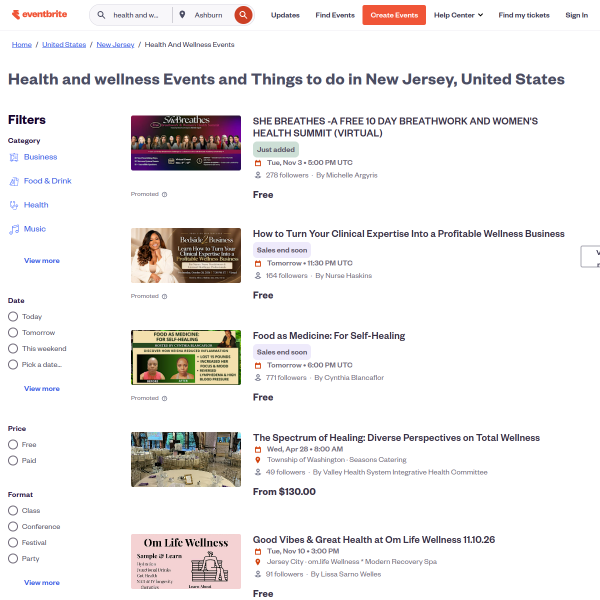Click info icon next to Promoted under Bedside 2 Business

[165, 296]
